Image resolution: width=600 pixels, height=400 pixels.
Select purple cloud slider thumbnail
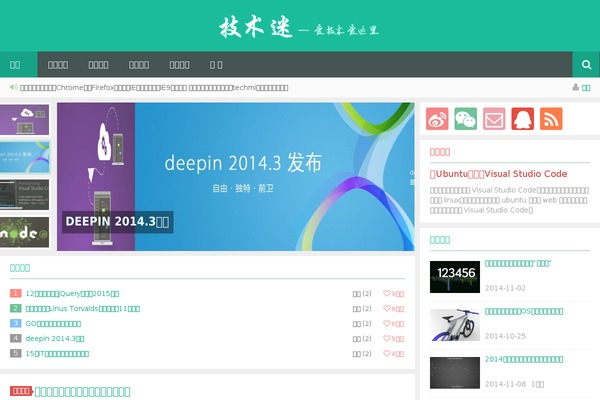tap(24, 119)
